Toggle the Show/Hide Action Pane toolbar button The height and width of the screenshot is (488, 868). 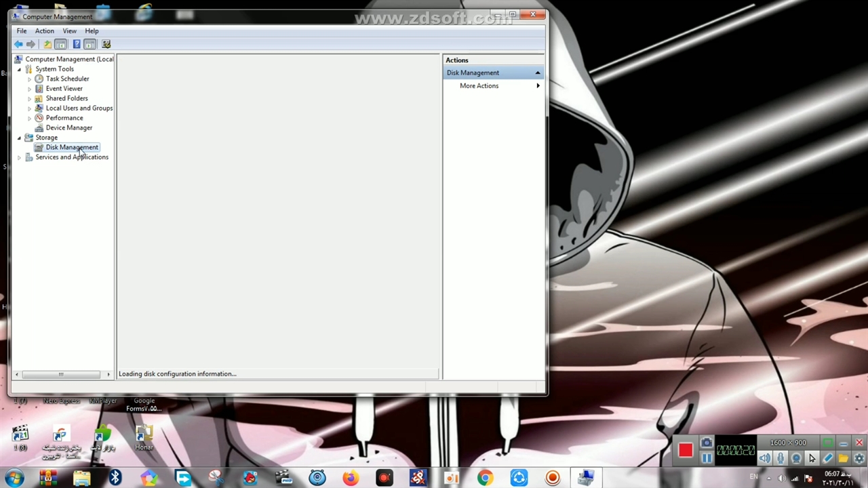[90, 44]
